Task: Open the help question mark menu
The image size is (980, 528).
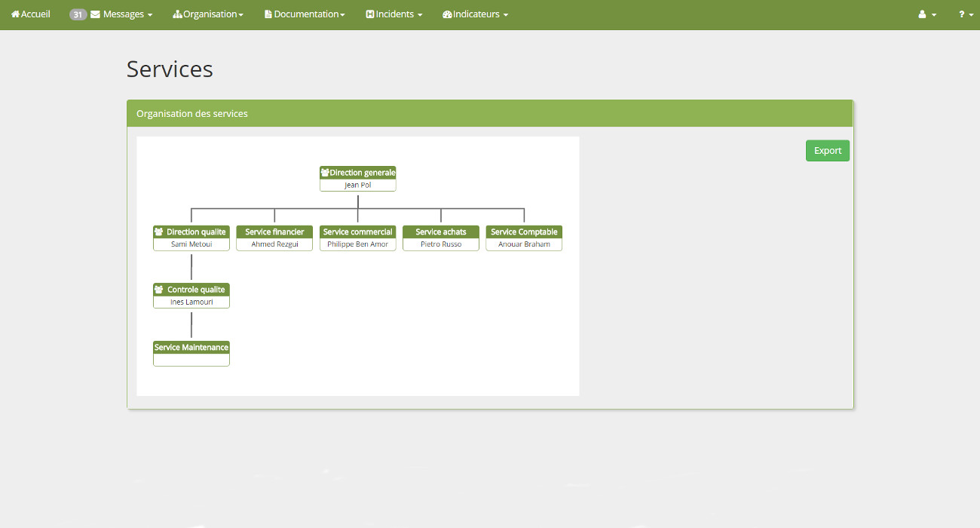Action: [966, 14]
